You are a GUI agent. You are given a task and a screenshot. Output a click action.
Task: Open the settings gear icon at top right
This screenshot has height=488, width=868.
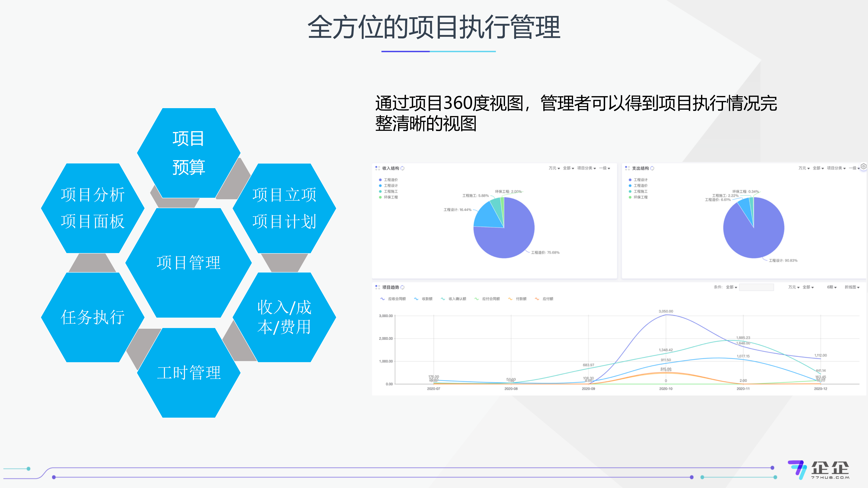(x=863, y=166)
